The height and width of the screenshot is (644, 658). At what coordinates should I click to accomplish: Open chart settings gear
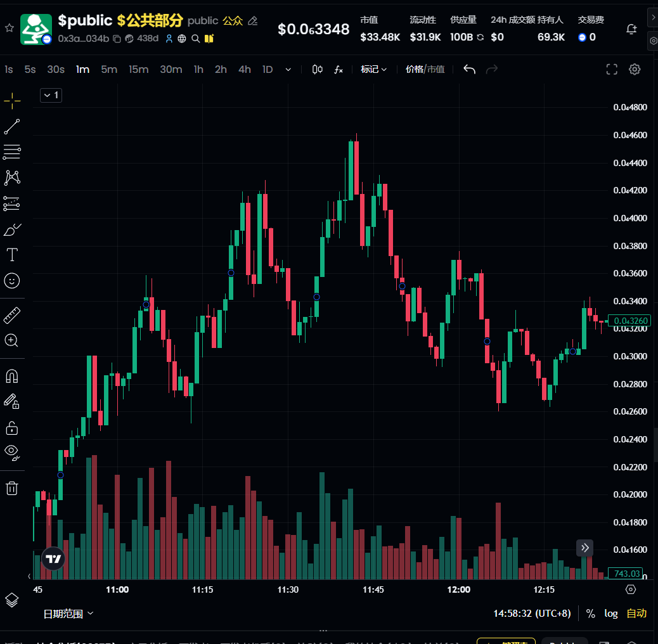click(635, 69)
